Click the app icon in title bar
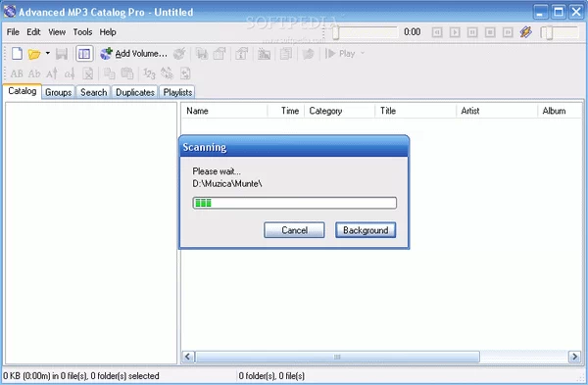 tap(10, 11)
